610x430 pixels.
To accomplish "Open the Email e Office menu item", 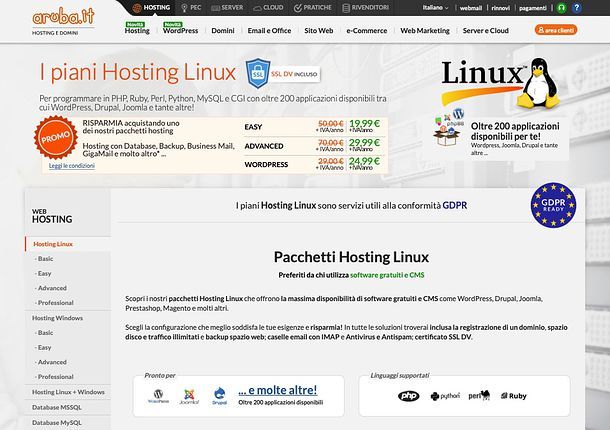I will click(x=269, y=30).
